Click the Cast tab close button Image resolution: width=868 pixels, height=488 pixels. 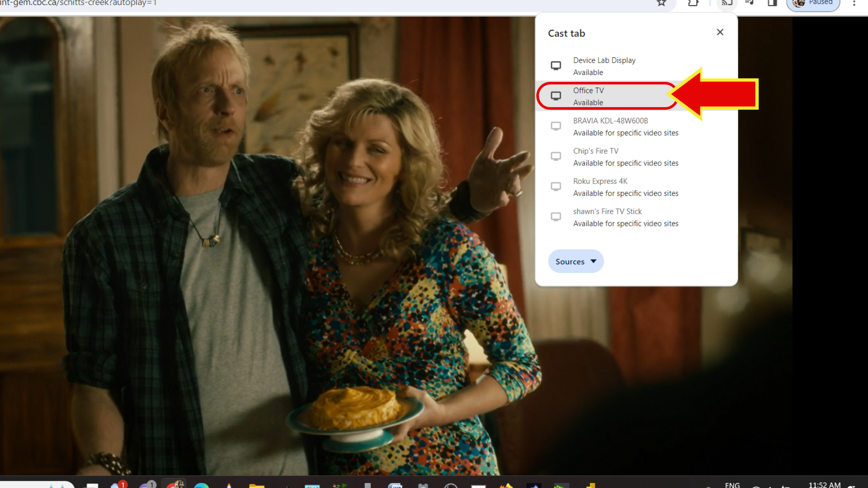(720, 32)
